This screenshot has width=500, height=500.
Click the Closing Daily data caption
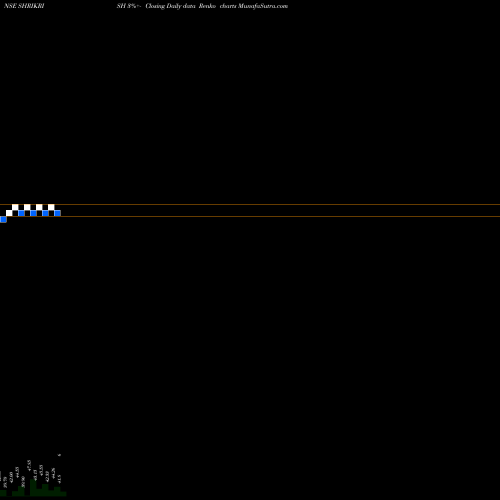pyautogui.click(x=170, y=6)
